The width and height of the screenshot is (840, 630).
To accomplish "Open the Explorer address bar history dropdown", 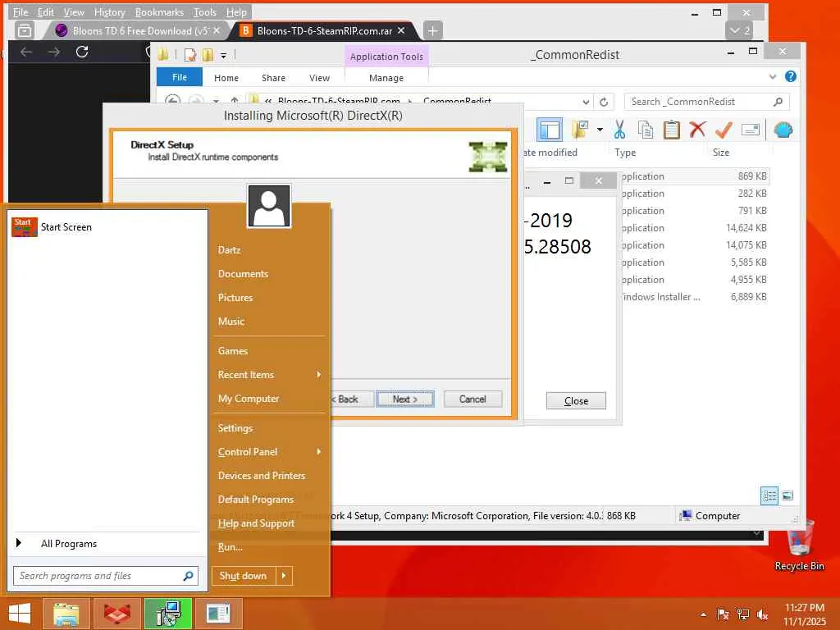I will [x=586, y=102].
